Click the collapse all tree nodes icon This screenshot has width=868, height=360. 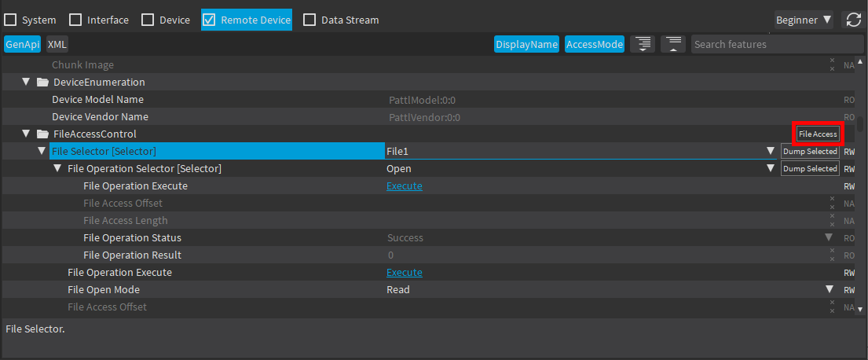tap(672, 44)
